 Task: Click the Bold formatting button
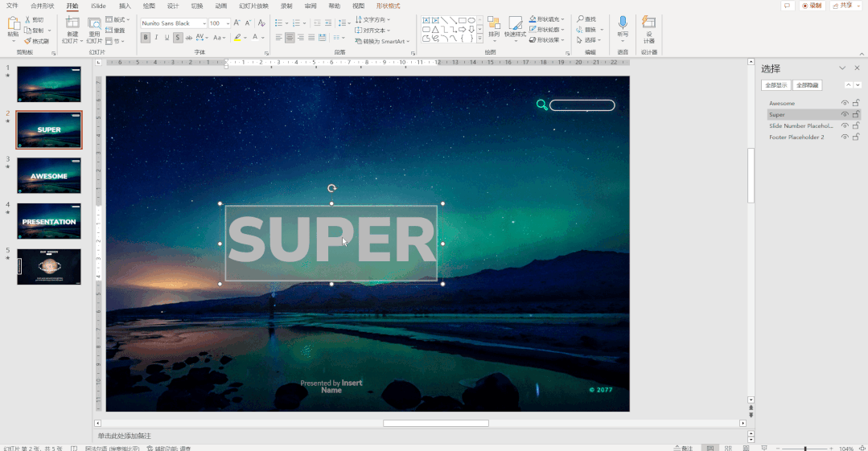point(146,37)
